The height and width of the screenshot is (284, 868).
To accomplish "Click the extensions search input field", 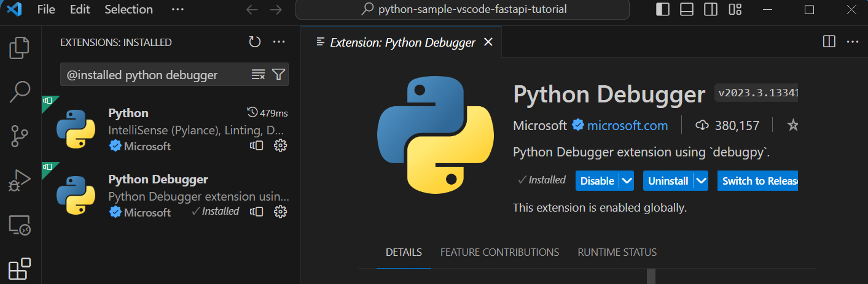I will pos(154,75).
